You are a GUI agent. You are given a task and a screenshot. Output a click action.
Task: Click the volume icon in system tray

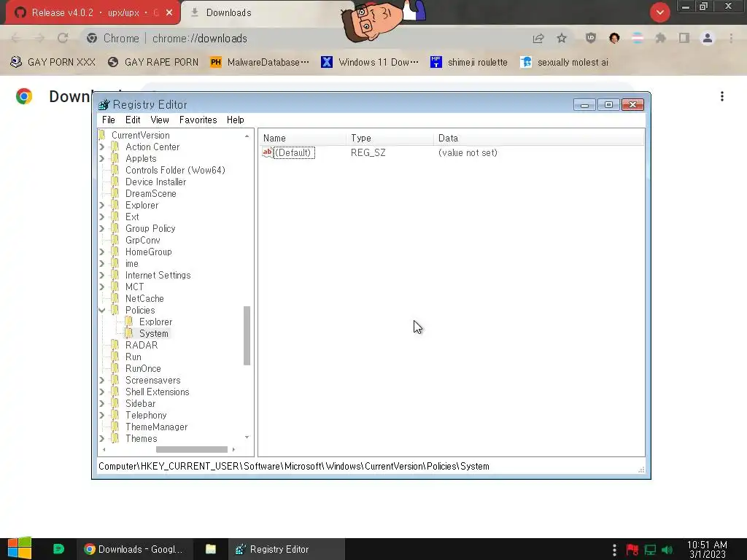tap(667, 550)
